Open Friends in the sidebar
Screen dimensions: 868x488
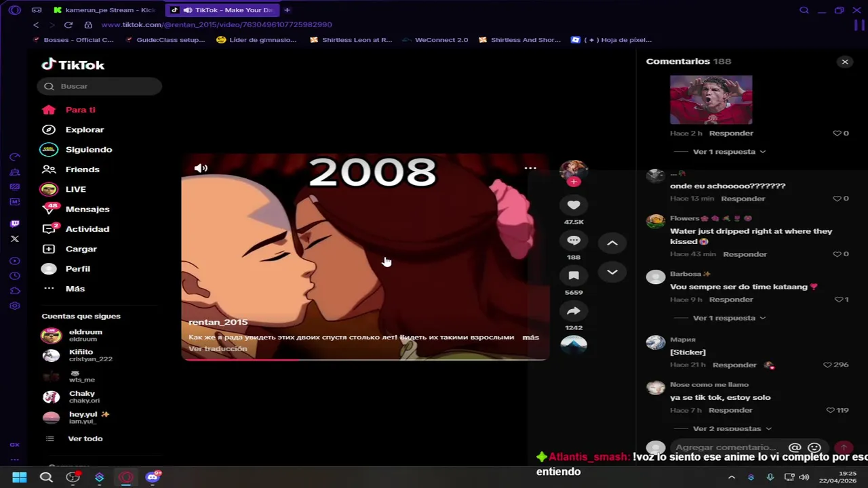[82, 169]
